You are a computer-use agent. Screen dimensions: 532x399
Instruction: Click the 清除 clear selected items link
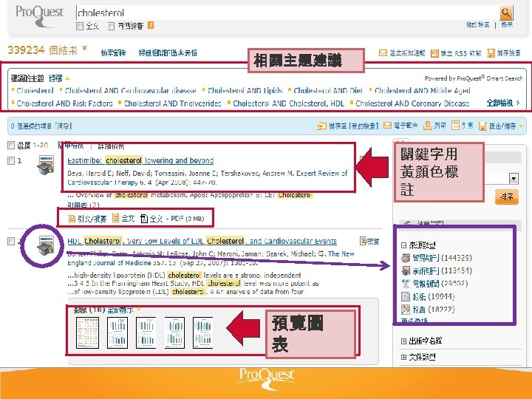click(64, 126)
